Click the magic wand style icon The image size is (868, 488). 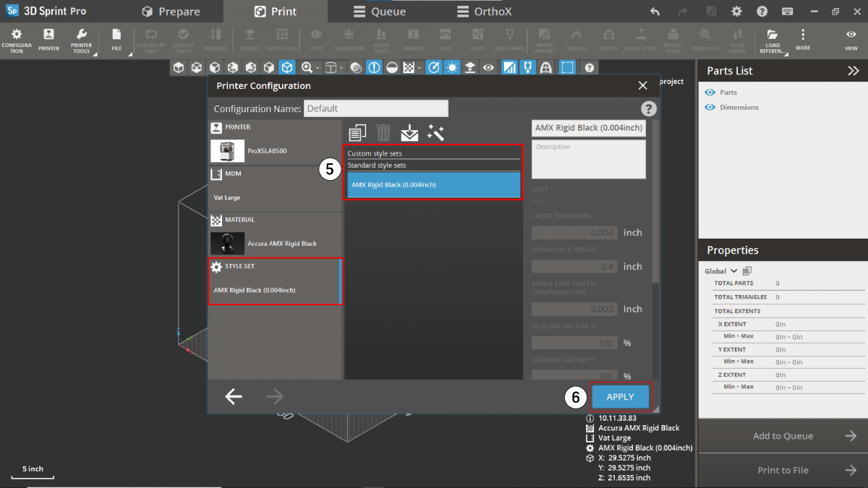(435, 132)
